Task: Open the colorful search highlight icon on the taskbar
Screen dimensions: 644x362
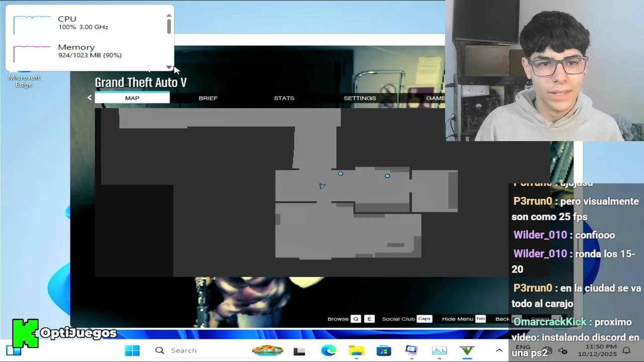Action: tap(268, 350)
